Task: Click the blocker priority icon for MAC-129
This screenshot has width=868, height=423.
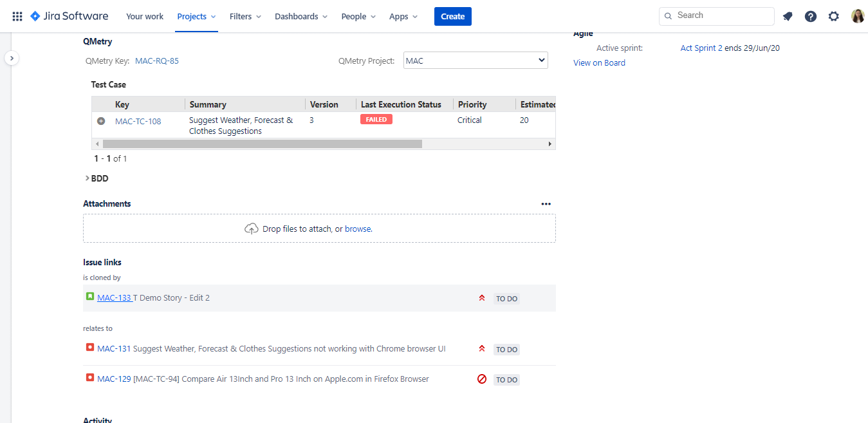Action: click(482, 379)
